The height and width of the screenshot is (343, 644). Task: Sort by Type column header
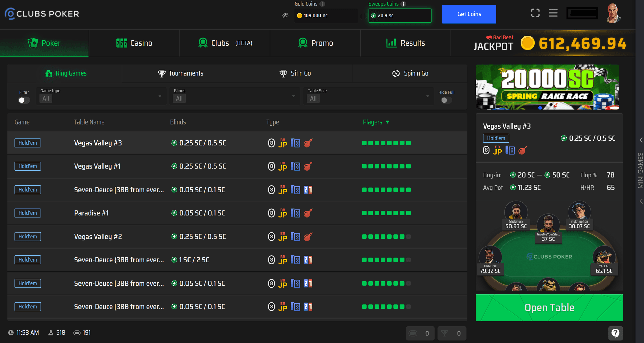tap(273, 122)
